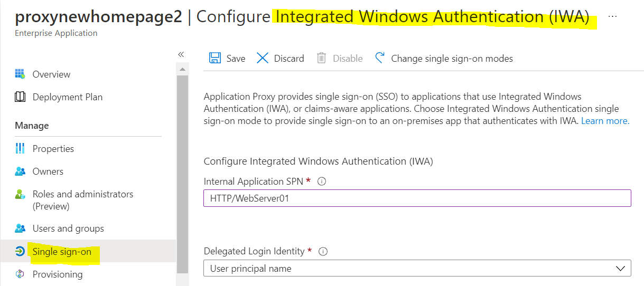Click the Disable trash can icon
This screenshot has width=644, height=286.
coord(321,58)
